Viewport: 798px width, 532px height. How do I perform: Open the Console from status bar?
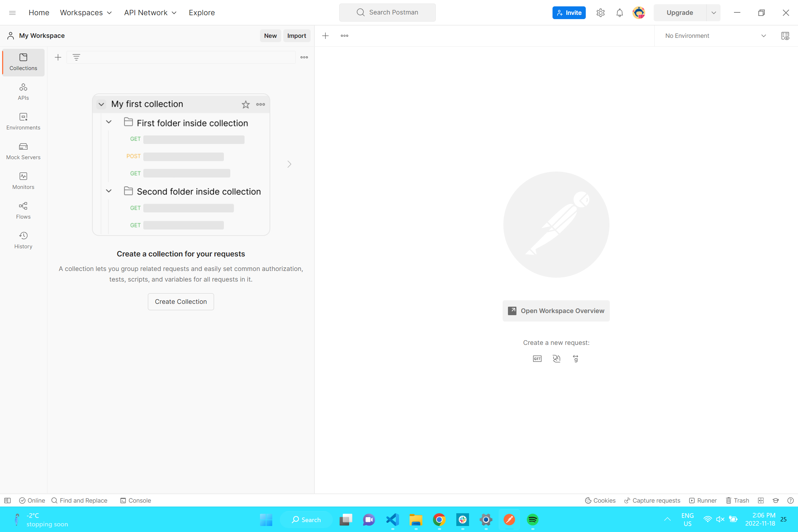[x=135, y=501]
